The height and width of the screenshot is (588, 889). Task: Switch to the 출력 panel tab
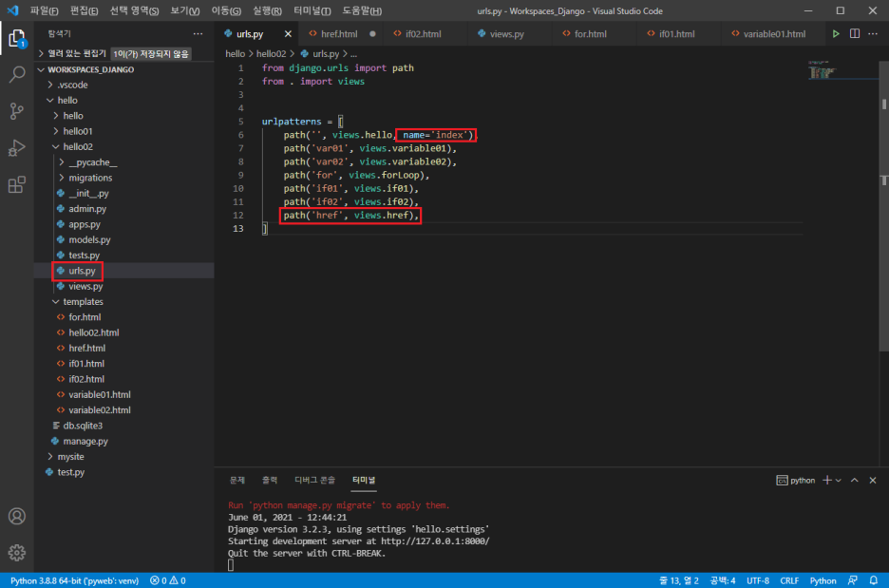(x=270, y=481)
